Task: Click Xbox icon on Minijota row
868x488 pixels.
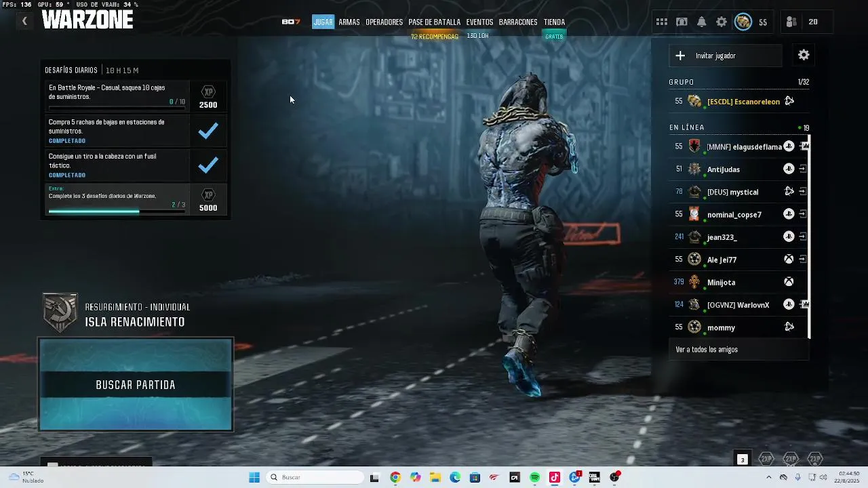Action: point(789,282)
